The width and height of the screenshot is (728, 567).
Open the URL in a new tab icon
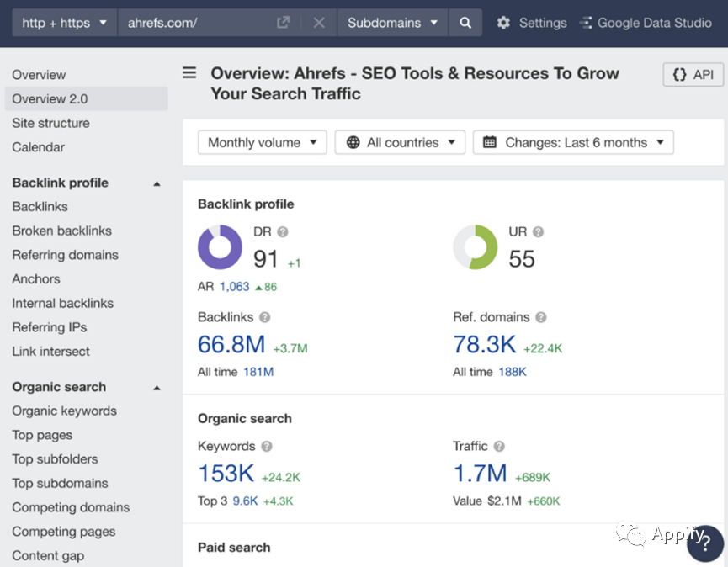point(283,22)
